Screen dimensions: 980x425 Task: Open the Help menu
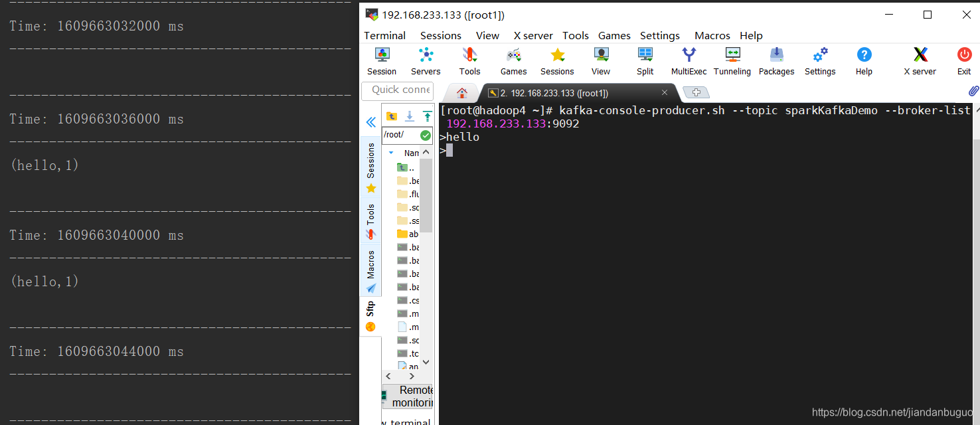pyautogui.click(x=751, y=36)
